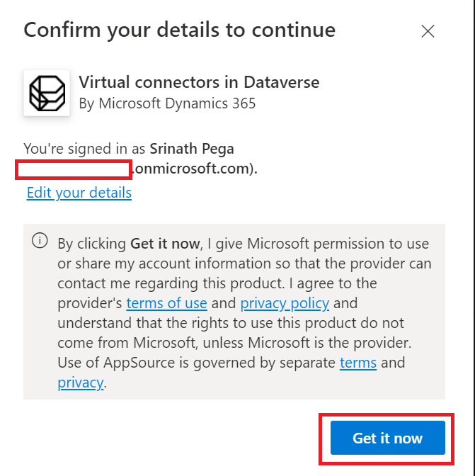475x476 pixels.
Task: Click the You're signed in as text
Action: click(85, 149)
